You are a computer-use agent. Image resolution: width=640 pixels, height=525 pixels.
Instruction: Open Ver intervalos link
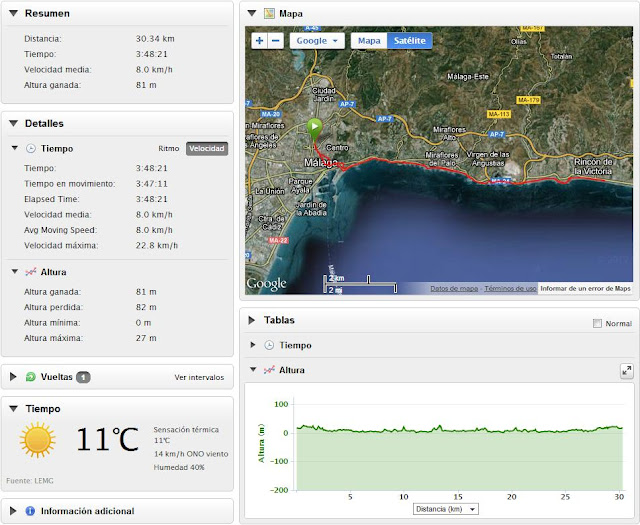tap(199, 377)
